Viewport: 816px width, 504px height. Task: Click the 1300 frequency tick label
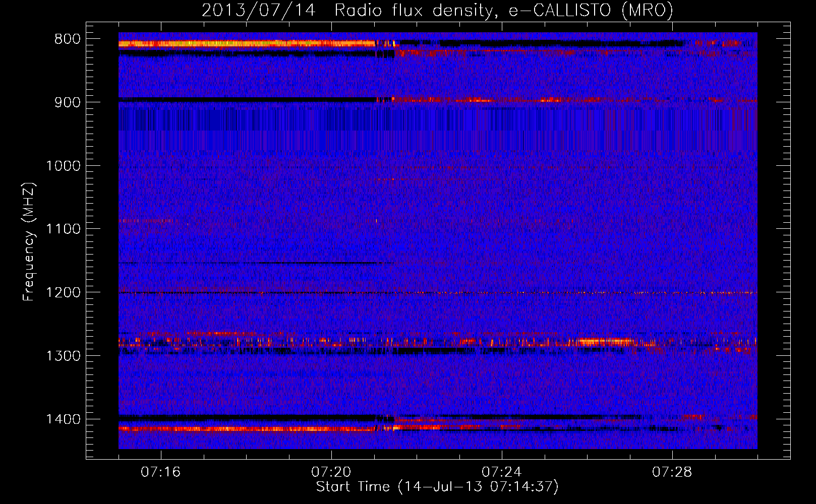64,356
